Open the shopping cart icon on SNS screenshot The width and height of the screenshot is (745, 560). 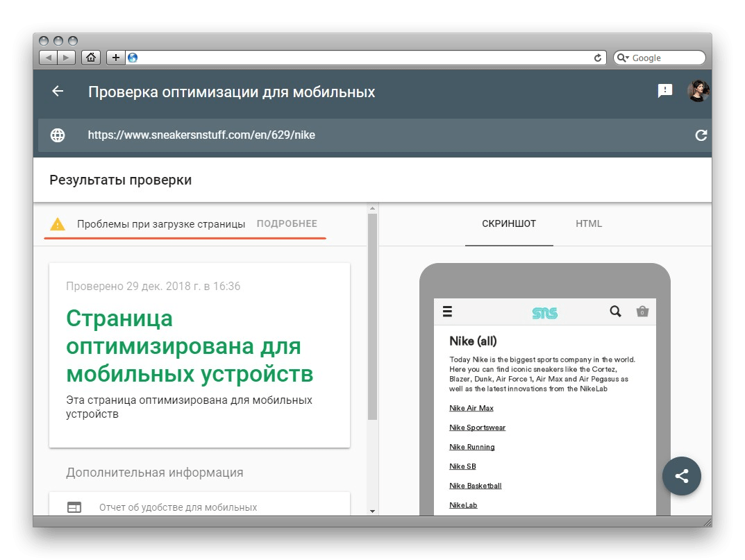pyautogui.click(x=642, y=312)
